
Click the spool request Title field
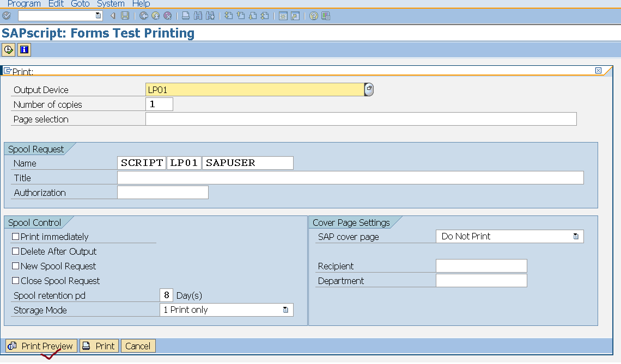pos(350,178)
